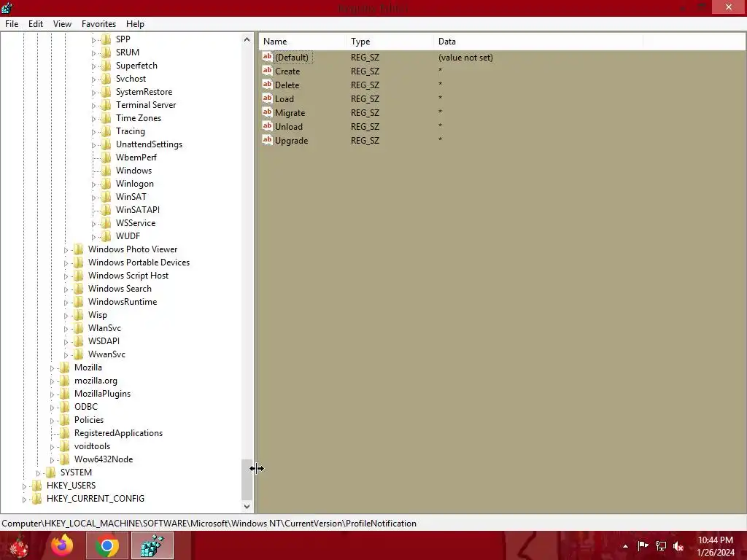This screenshot has height=560, width=747.
Task: Select the (Default) value icon
Action: click(267, 57)
